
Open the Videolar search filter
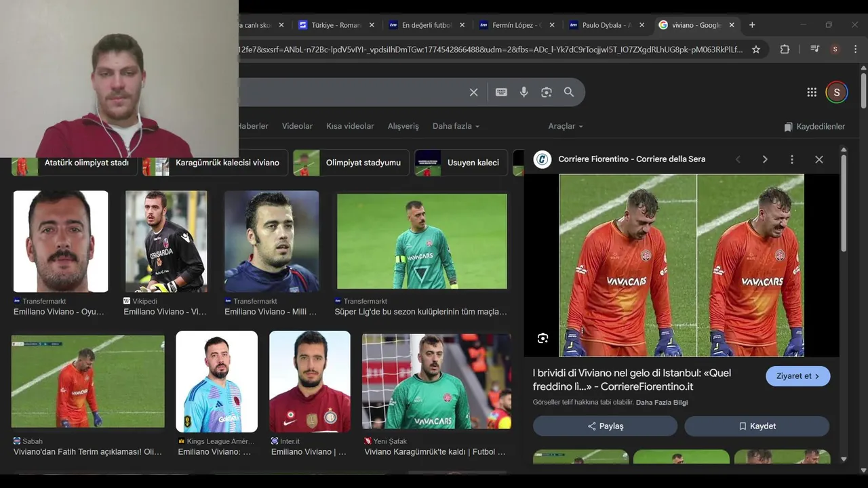point(297,126)
